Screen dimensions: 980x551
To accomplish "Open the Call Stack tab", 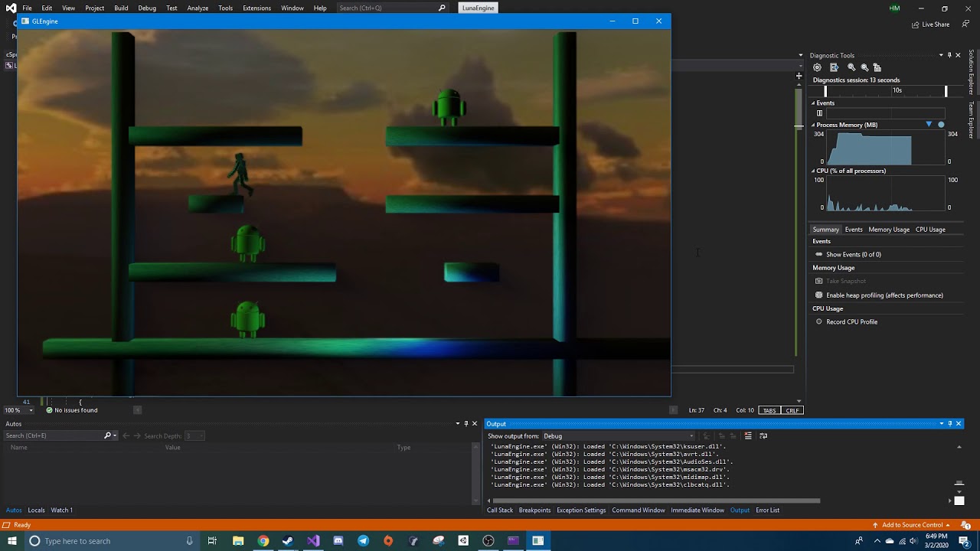I will click(x=500, y=510).
